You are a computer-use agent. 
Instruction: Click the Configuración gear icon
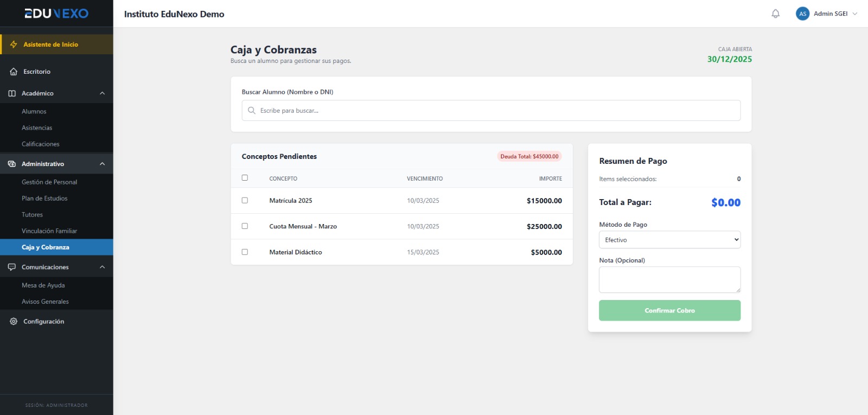14,322
